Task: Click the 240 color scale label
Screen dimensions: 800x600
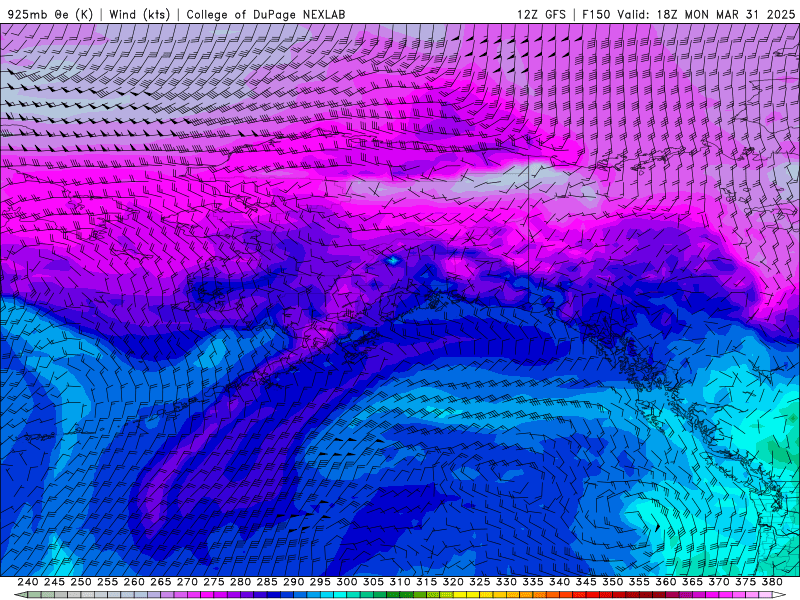Action: click(x=28, y=582)
